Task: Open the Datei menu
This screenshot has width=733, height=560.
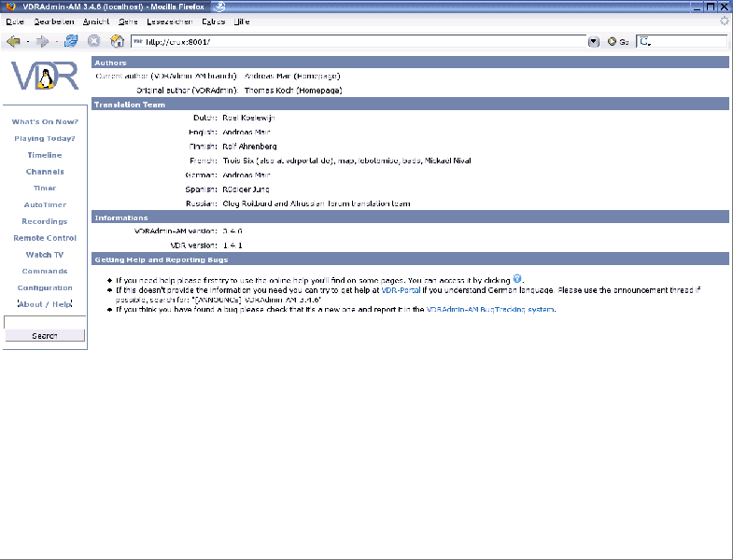Action: [x=16, y=21]
